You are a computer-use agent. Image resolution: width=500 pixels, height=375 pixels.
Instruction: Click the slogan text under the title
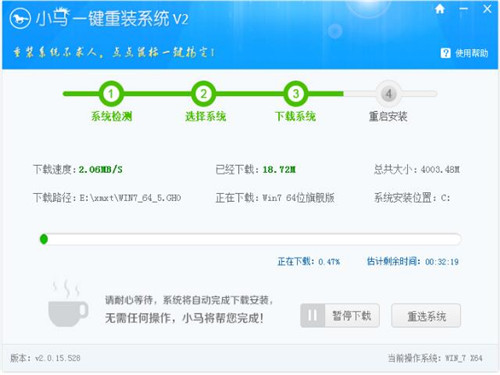114,52
